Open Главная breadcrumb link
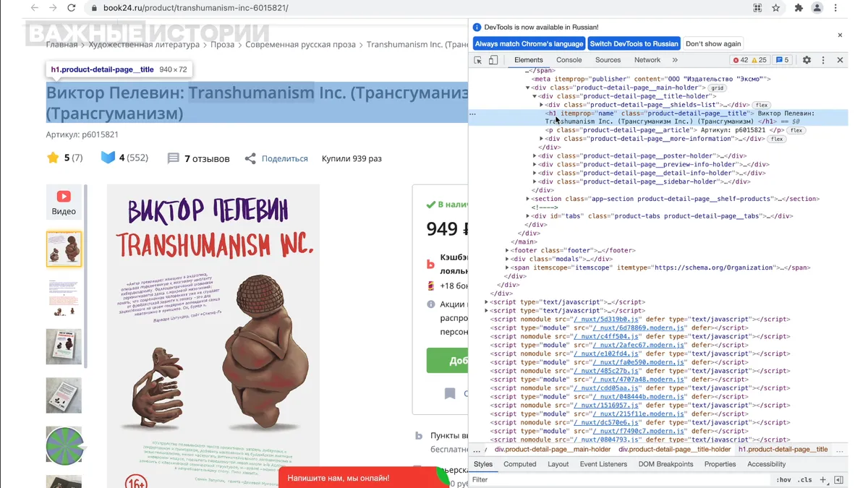Viewport: 868px width, 488px height. (61, 45)
